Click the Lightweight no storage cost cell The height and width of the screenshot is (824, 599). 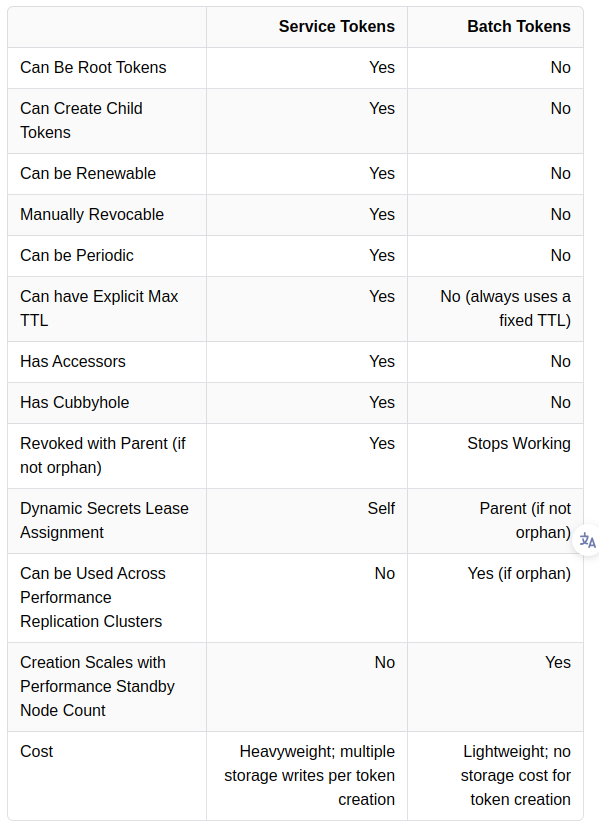pyautogui.click(x=515, y=775)
